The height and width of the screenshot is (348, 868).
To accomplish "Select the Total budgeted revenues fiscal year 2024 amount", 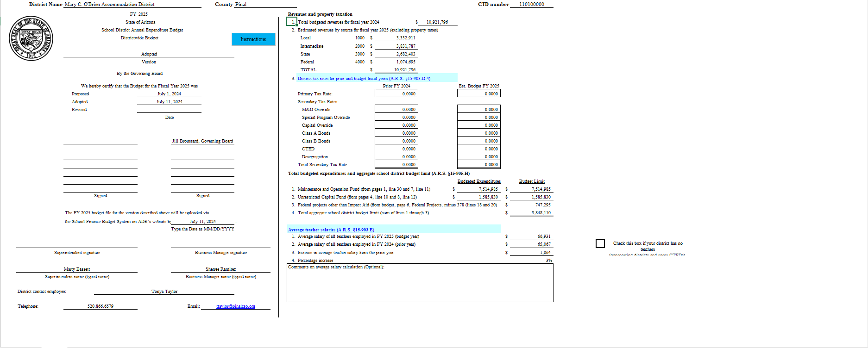I will tap(437, 22).
